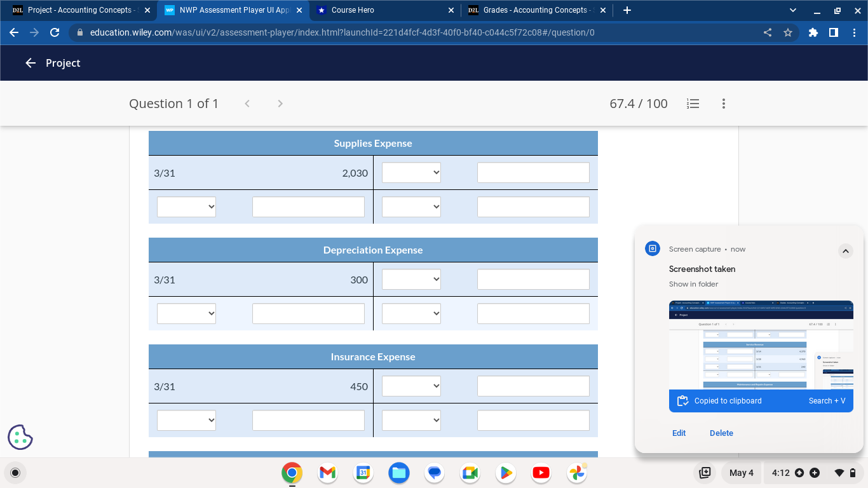Open Google Calendar from the shelf

click(x=363, y=473)
